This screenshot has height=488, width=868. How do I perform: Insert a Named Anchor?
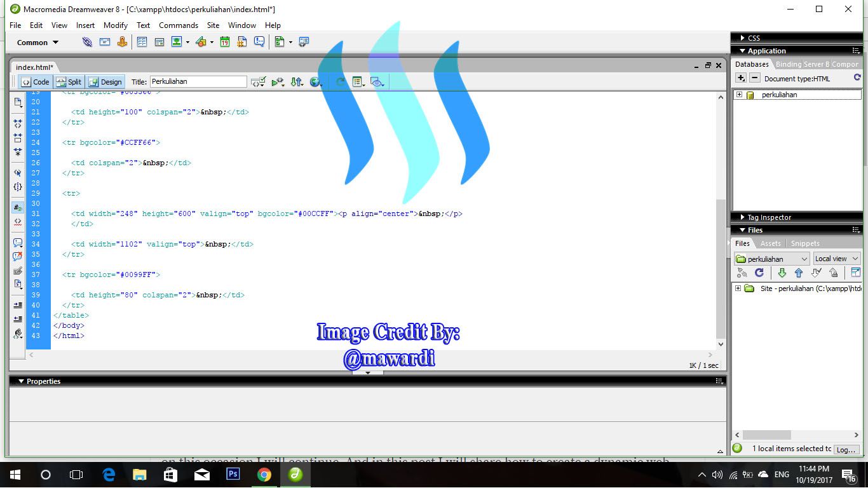click(122, 42)
